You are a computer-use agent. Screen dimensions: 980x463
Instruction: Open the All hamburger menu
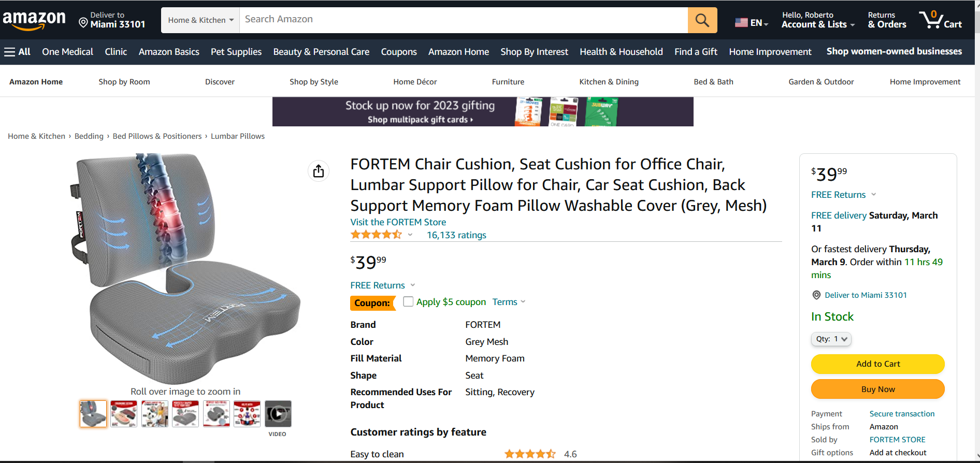(18, 52)
